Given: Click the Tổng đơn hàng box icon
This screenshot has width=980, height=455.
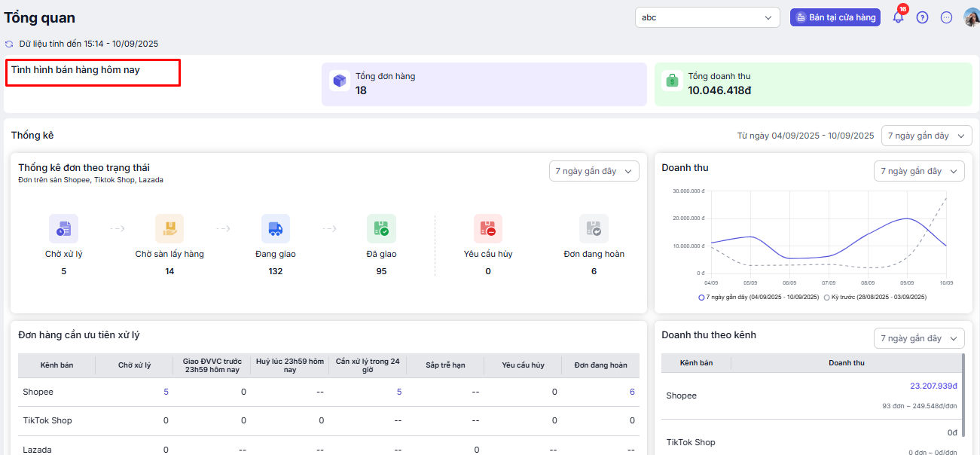Looking at the screenshot, I should 340,81.
